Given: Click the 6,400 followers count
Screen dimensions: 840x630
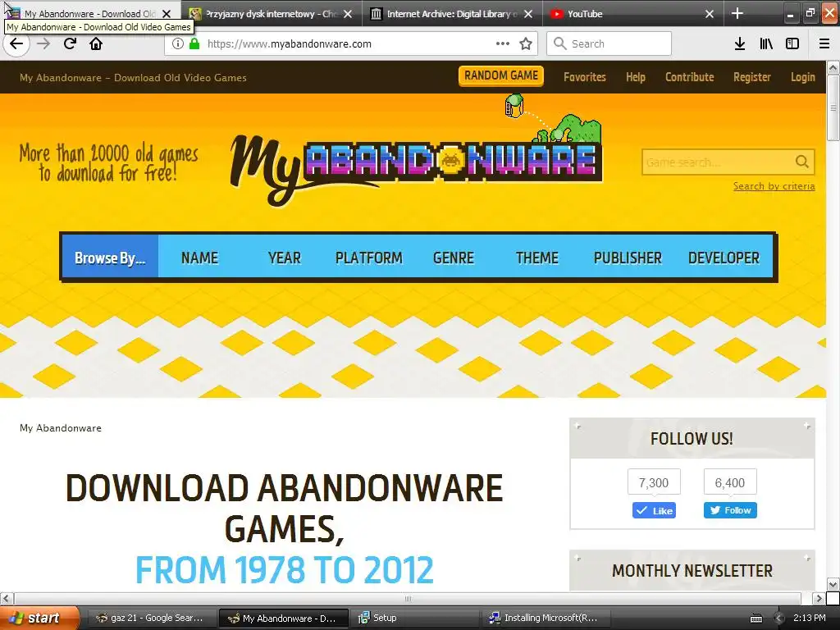Looking at the screenshot, I should pyautogui.click(x=729, y=482).
